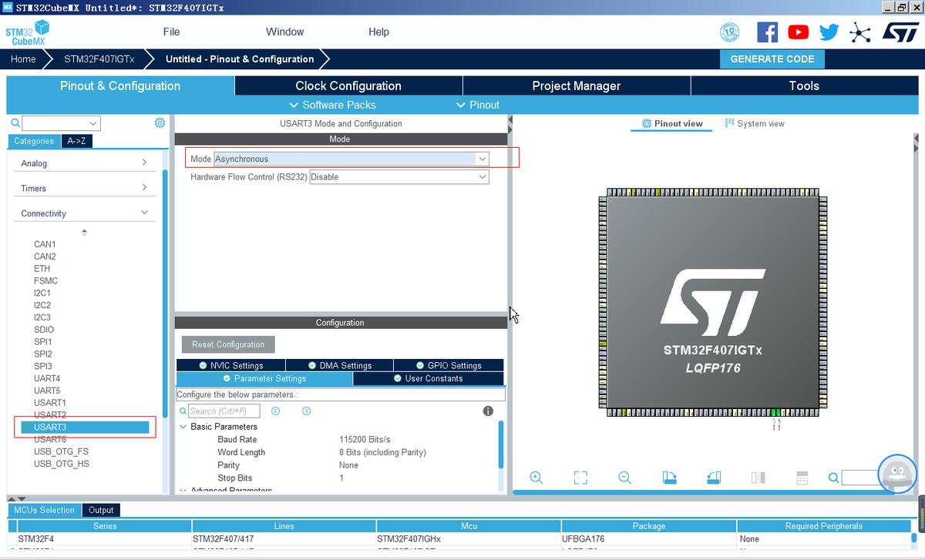Click the pin search input field
Screen dimensions: 925x560
861,478
